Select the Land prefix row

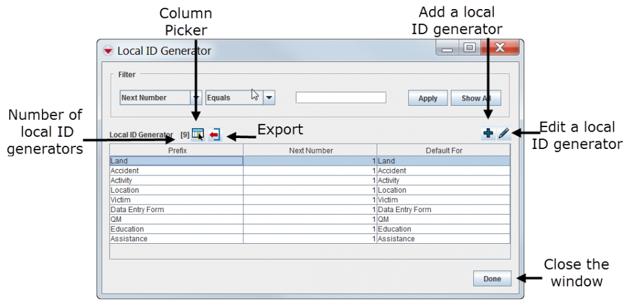pos(176,161)
